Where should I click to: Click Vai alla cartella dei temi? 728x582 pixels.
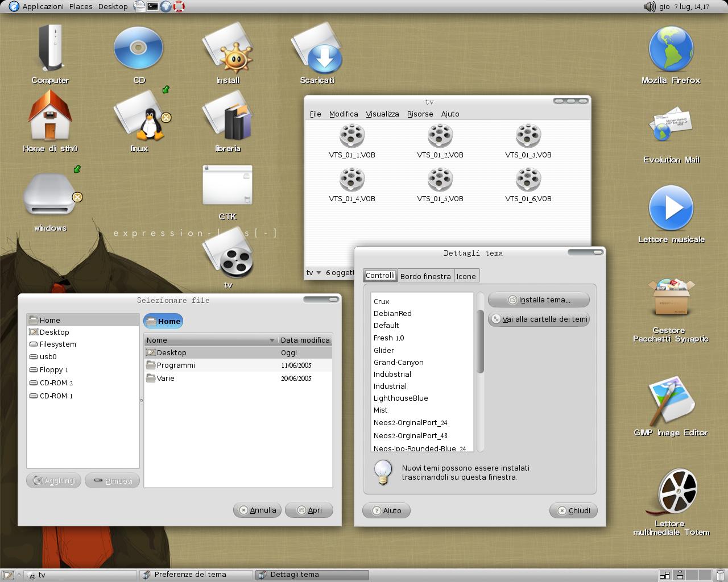539,319
